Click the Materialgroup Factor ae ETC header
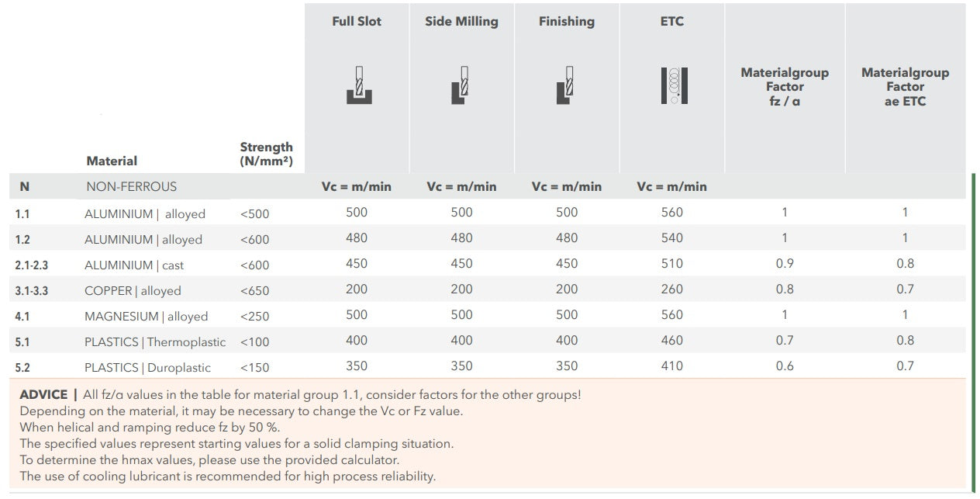 click(x=906, y=87)
